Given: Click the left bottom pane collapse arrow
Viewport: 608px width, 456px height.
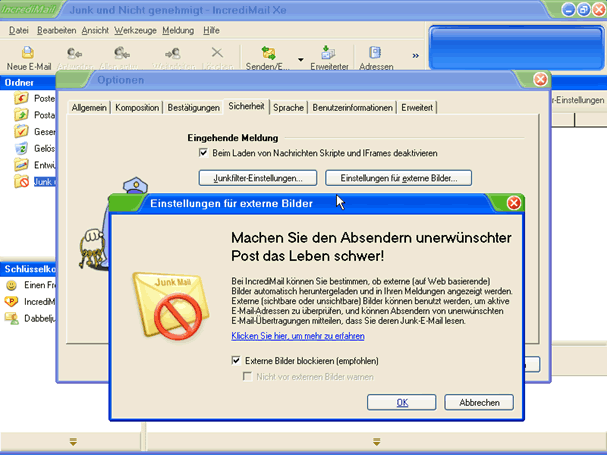Looking at the screenshot, I should 73,441.
